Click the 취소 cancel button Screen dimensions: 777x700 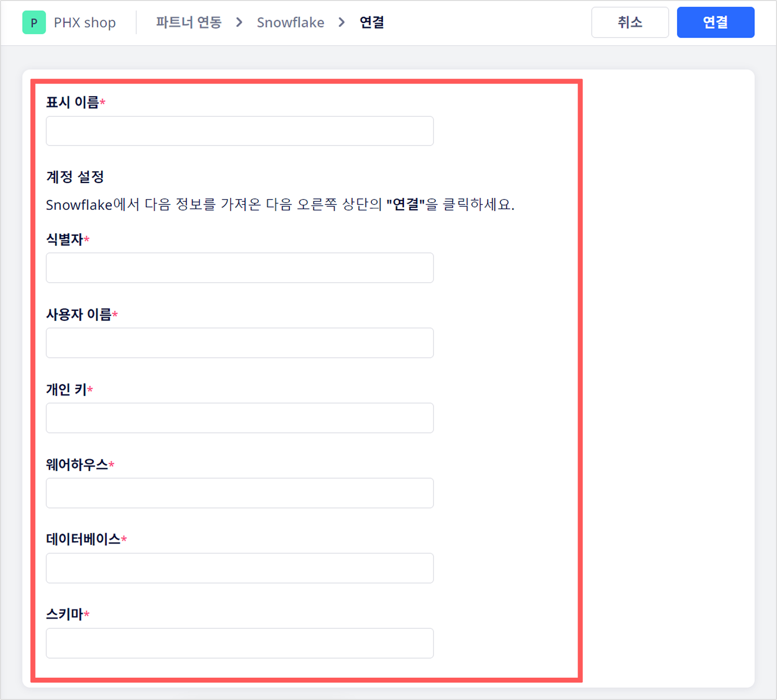point(630,22)
